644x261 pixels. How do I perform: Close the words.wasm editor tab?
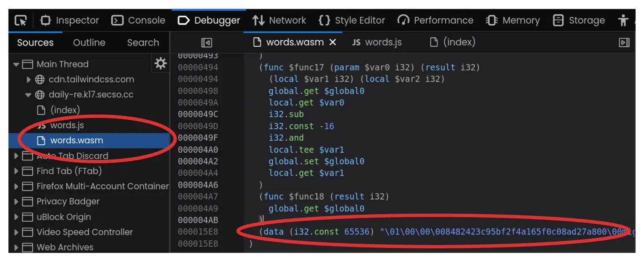point(333,42)
